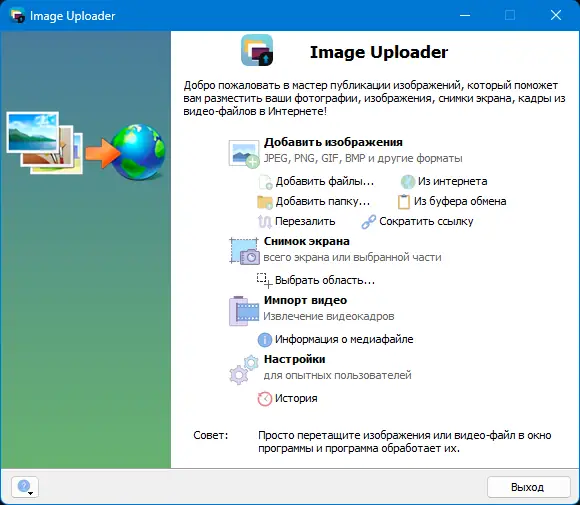Open История link
580x505 pixels.
click(296, 399)
